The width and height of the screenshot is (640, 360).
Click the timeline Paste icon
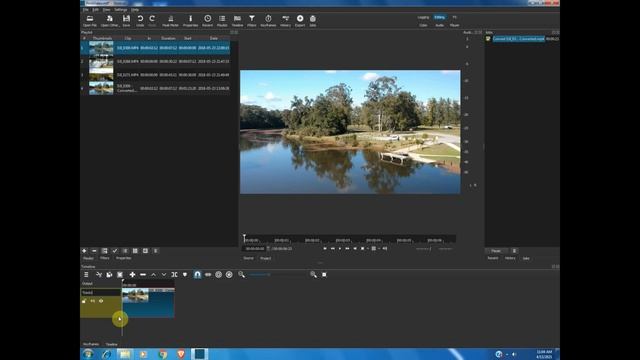[x=120, y=275]
